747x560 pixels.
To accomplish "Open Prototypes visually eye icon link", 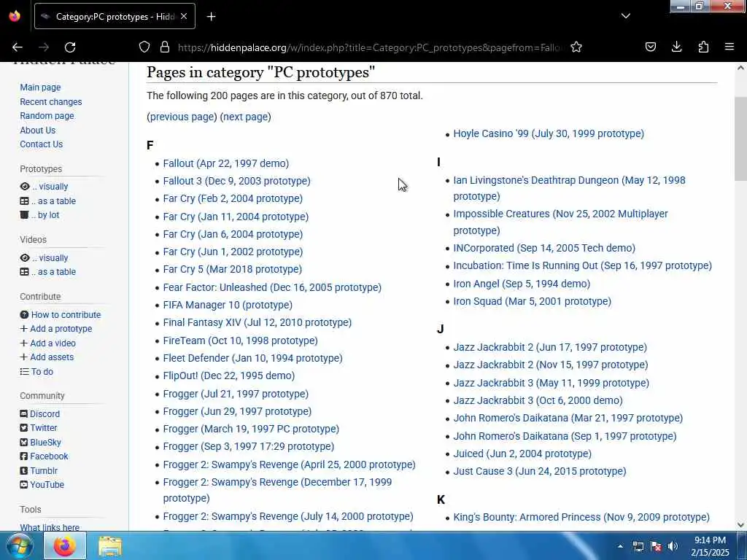I will tap(44, 187).
